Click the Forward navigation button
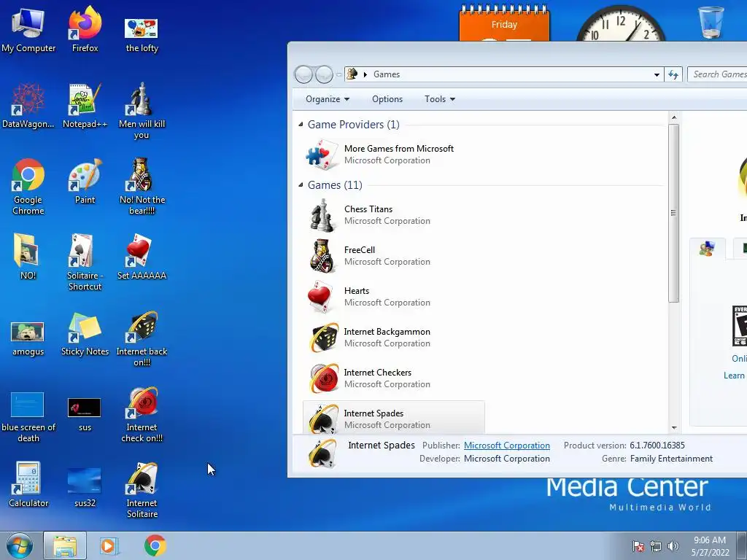 325,74
